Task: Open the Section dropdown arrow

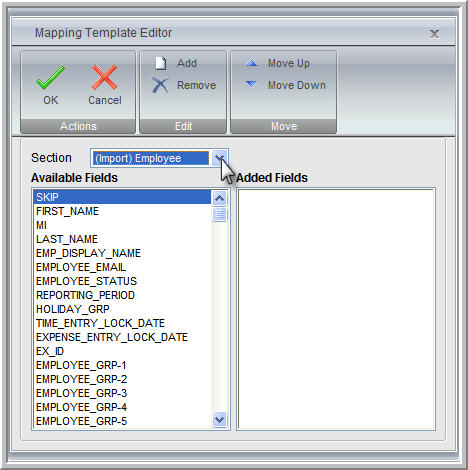Action: click(219, 158)
